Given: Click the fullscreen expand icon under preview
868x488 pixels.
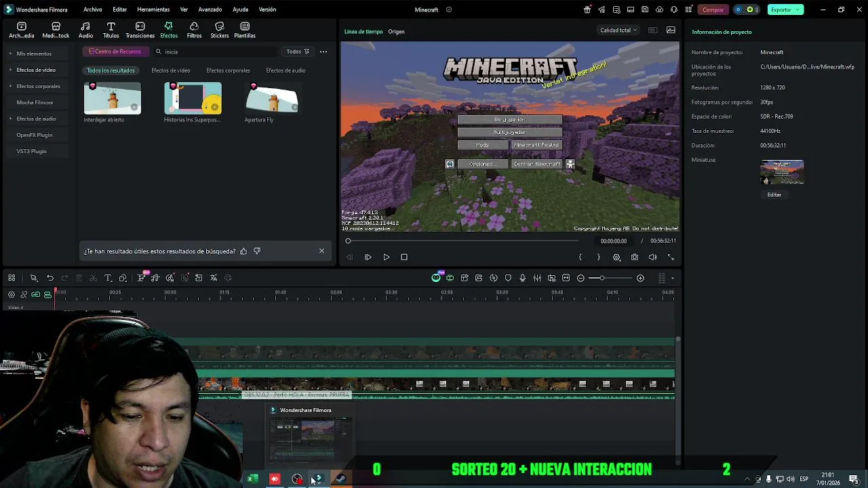Looking at the screenshot, I should [x=671, y=258].
